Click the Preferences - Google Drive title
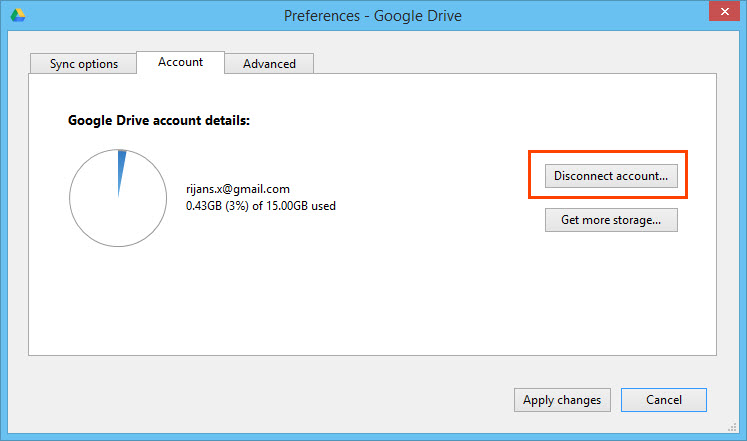Screen dimensions: 747x441 [x=373, y=16]
